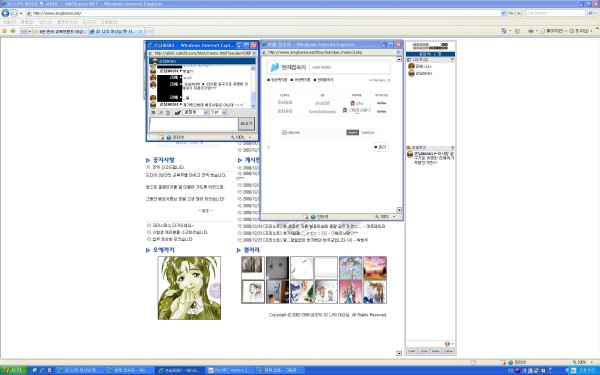
Task: Open the font size 9pt dropdown
Action: coord(218,112)
